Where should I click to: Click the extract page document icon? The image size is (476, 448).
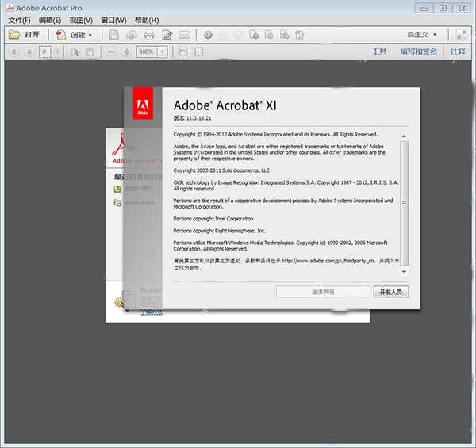click(x=285, y=35)
